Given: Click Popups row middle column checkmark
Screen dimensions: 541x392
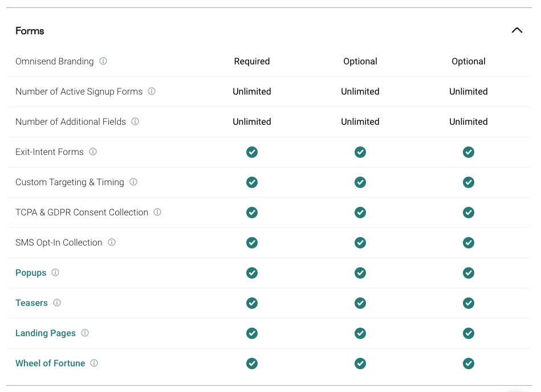Looking at the screenshot, I should pyautogui.click(x=360, y=273).
